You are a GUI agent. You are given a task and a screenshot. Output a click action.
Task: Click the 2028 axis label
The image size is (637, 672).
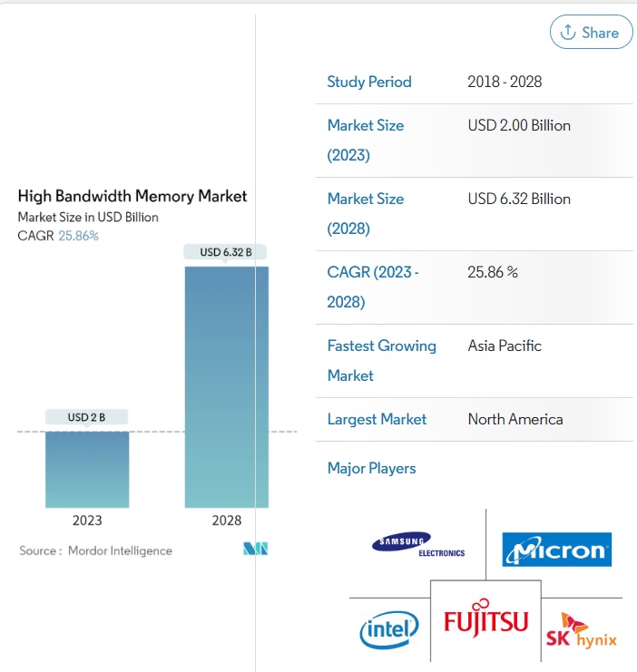point(227,521)
